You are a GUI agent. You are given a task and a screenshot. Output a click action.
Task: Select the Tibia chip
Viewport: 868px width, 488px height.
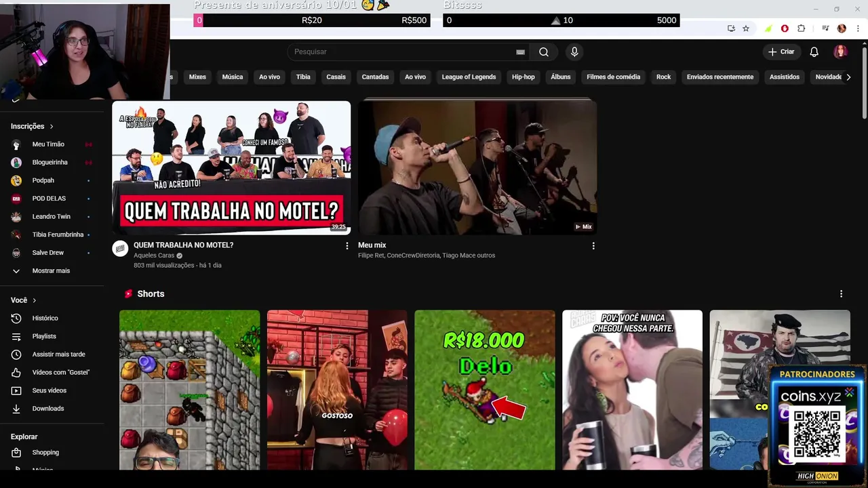click(x=303, y=77)
